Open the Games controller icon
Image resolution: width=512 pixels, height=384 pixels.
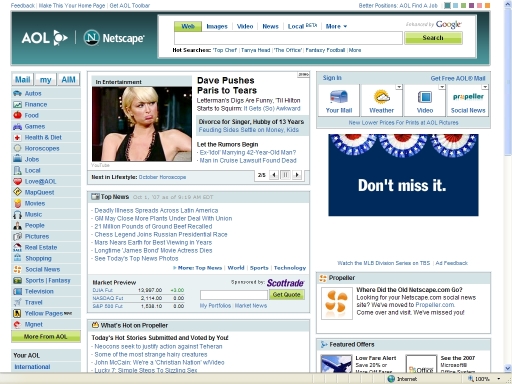pos(17,126)
